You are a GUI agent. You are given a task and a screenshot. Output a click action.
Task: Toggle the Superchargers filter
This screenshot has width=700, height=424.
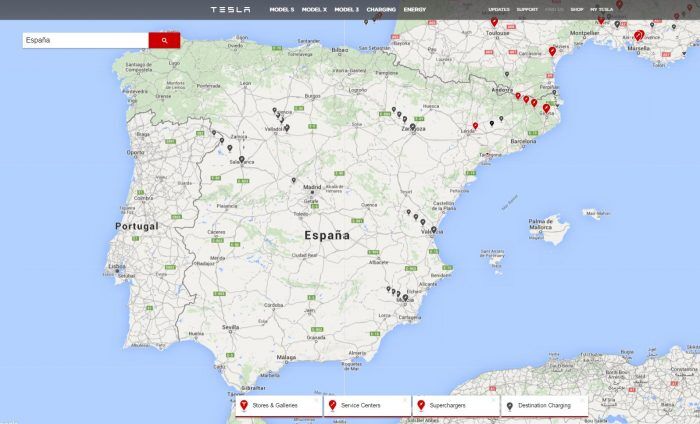tap(456, 406)
